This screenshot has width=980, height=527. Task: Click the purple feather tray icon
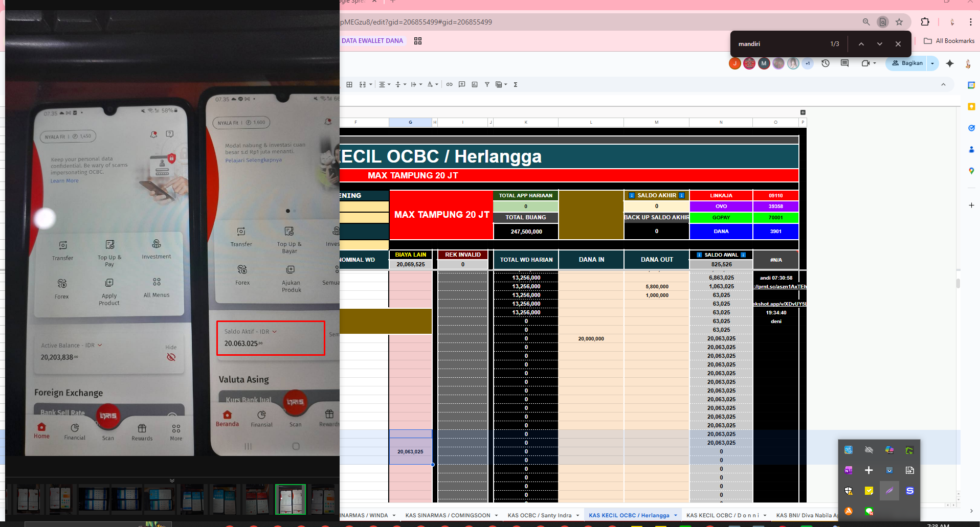pyautogui.click(x=889, y=491)
